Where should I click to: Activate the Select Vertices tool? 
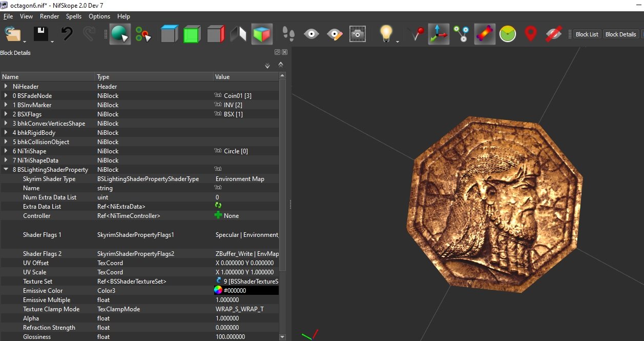tap(143, 34)
